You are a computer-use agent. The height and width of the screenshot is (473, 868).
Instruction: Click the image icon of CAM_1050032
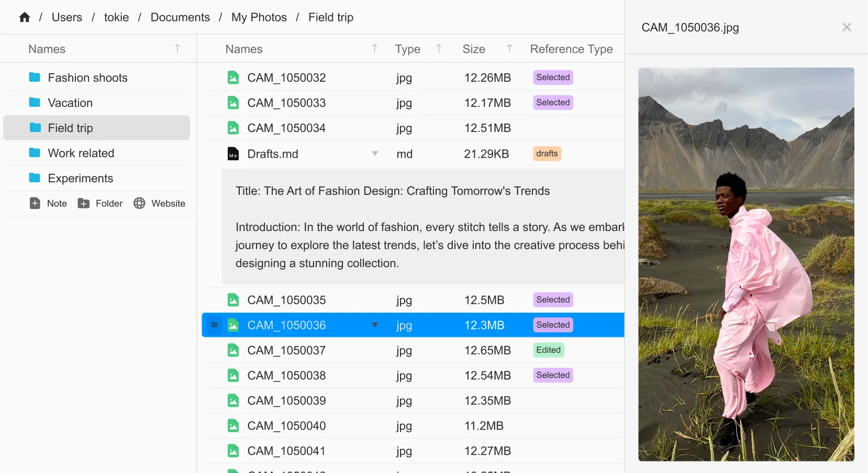pyautogui.click(x=233, y=78)
